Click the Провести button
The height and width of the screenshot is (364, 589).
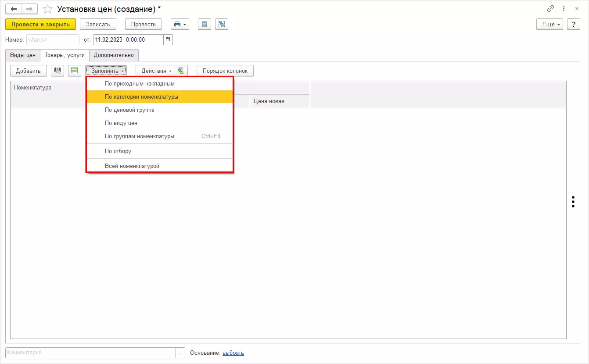coord(144,25)
